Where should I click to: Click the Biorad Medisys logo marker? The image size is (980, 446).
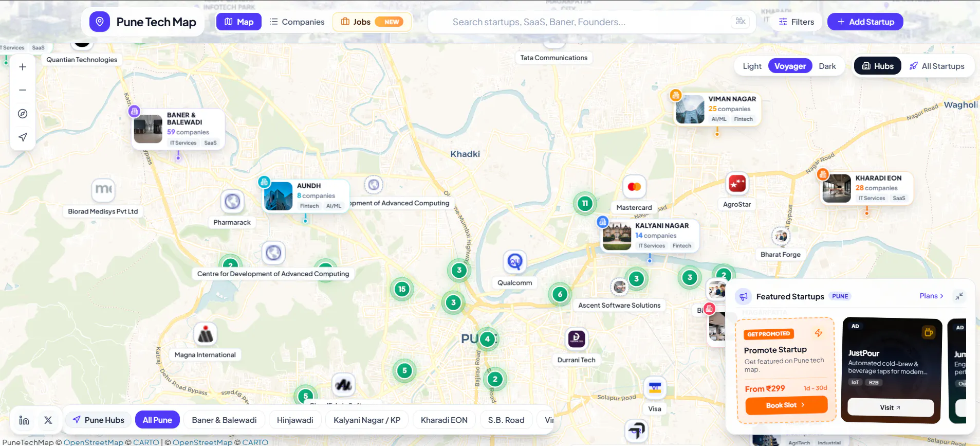click(103, 190)
